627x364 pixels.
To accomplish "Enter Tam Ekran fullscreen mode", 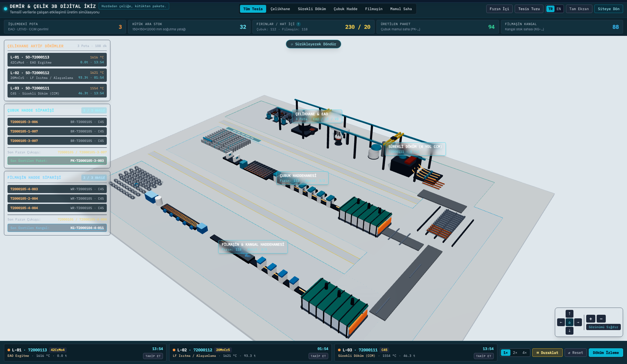I will pyautogui.click(x=579, y=9).
